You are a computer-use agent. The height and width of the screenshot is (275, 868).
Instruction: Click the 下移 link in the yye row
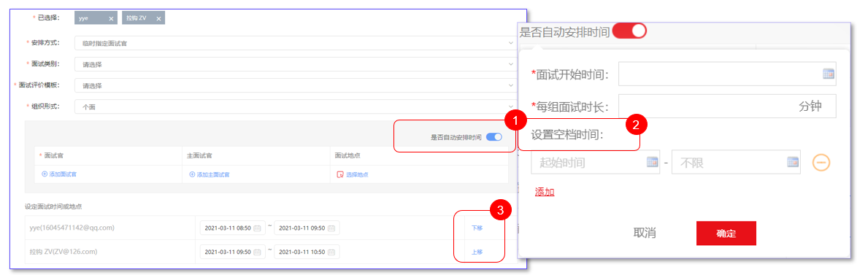tap(477, 228)
